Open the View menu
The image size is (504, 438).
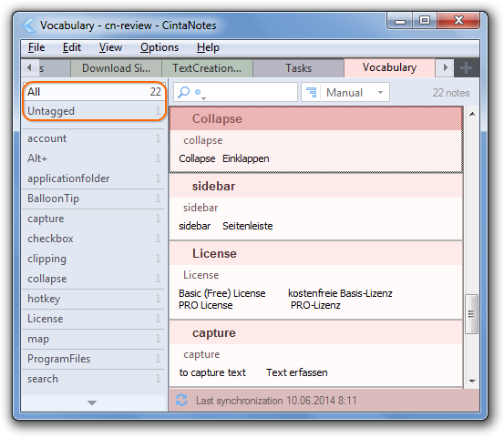pos(110,47)
